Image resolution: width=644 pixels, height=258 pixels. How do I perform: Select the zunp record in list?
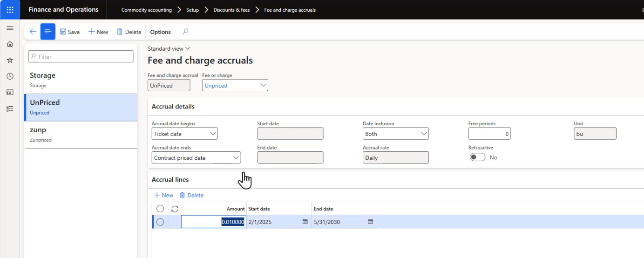click(81, 135)
